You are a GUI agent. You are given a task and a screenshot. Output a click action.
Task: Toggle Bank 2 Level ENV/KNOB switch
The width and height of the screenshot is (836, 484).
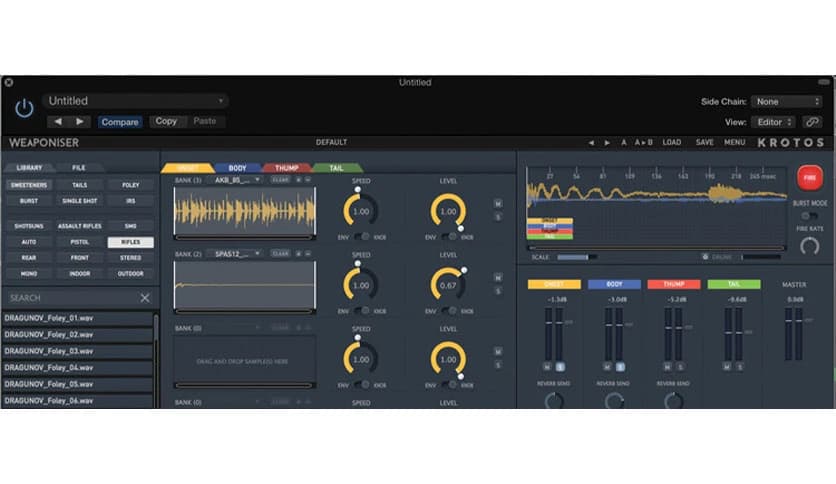(449, 311)
